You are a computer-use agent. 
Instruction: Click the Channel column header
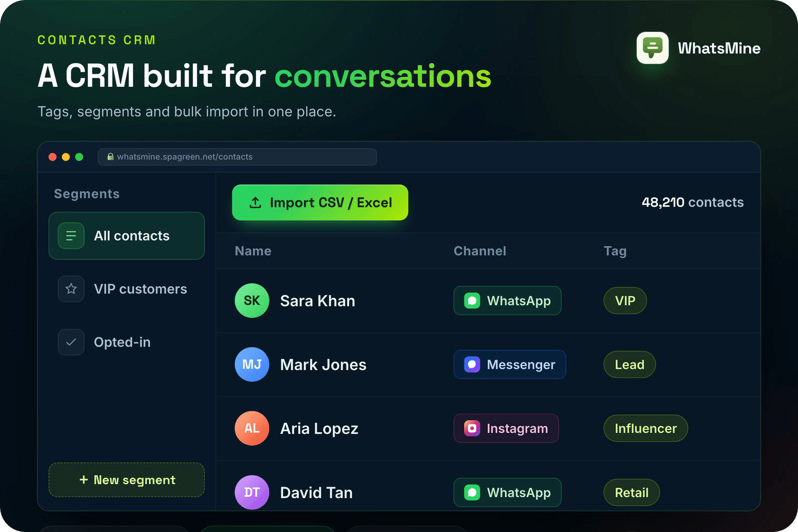pos(480,251)
